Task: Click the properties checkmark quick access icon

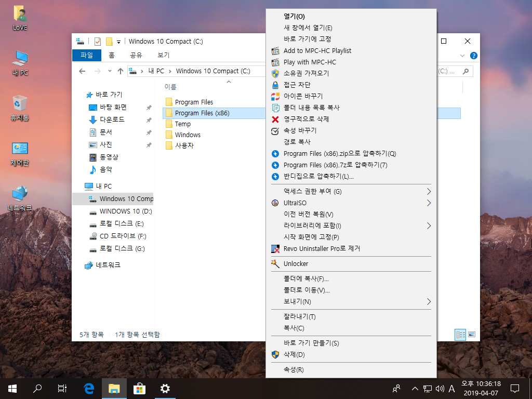Action: pos(97,42)
